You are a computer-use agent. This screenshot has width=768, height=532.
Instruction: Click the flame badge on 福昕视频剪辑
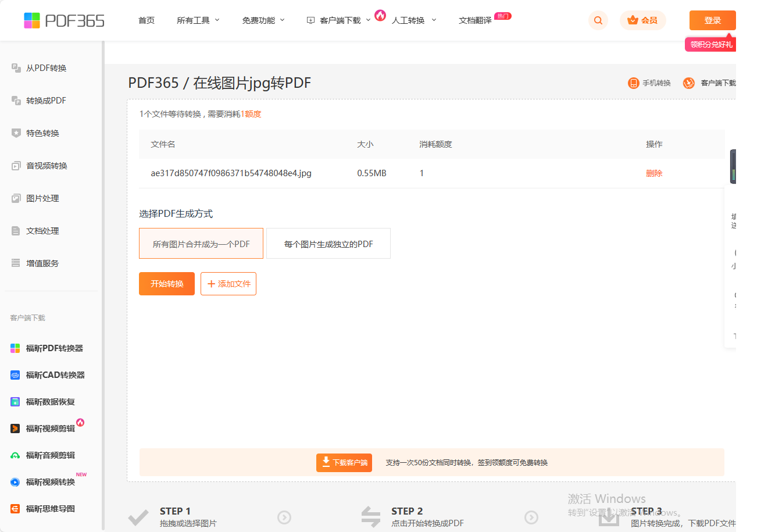coord(80,422)
